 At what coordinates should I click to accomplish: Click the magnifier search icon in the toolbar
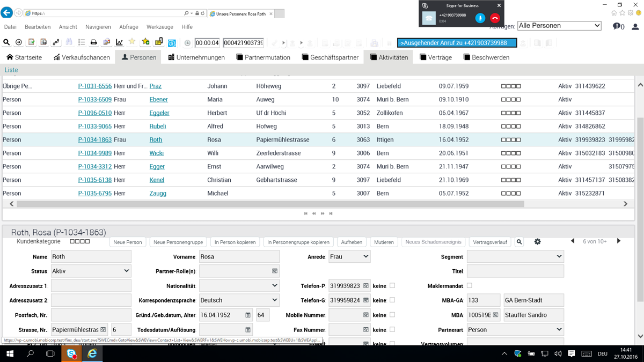click(x=6, y=42)
